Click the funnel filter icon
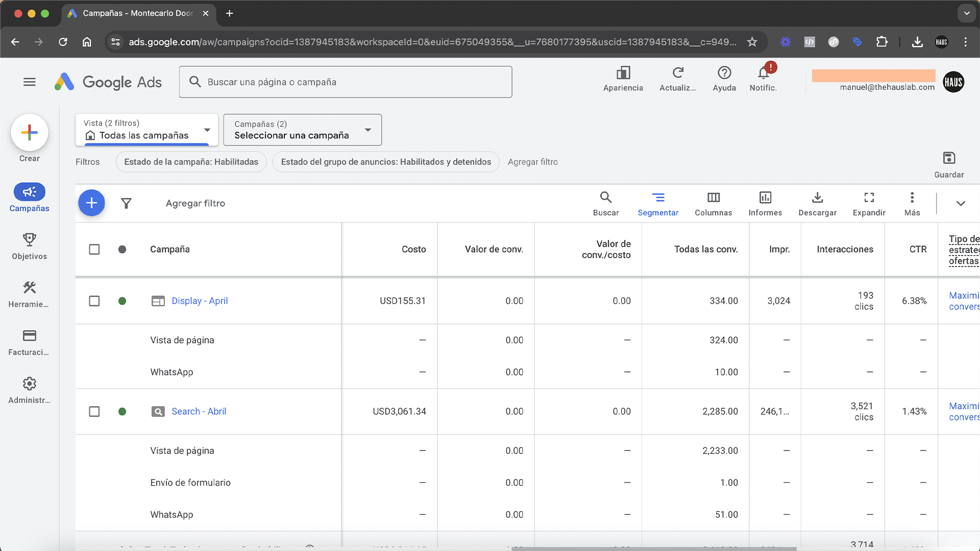Viewport: 980px width, 551px height. [x=126, y=204]
